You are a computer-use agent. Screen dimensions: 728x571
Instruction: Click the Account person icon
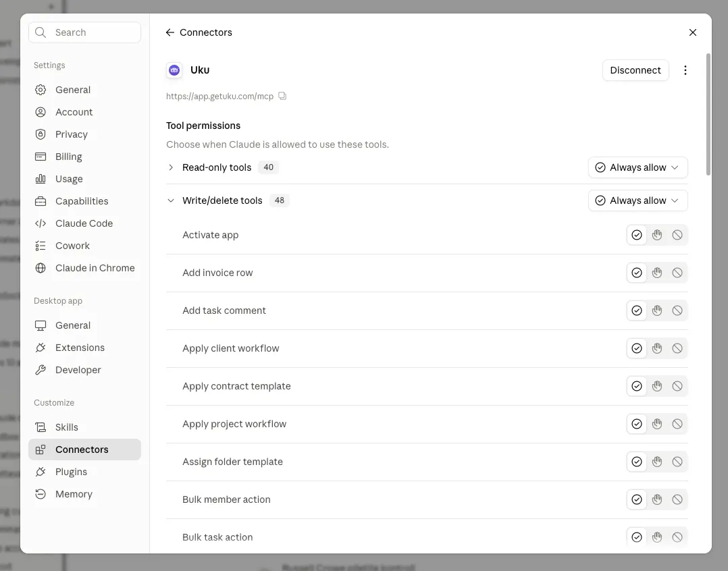pos(41,112)
